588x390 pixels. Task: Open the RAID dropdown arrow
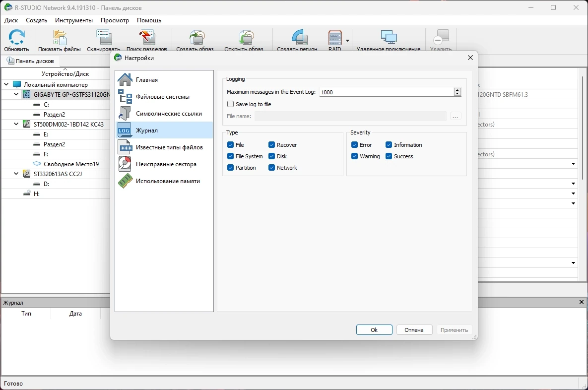coord(347,41)
